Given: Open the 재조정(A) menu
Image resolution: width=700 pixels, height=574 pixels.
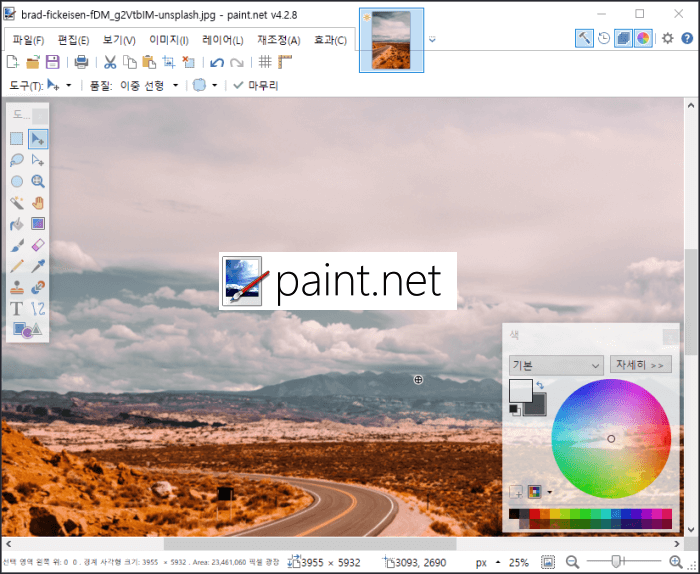Looking at the screenshot, I should pos(279,40).
